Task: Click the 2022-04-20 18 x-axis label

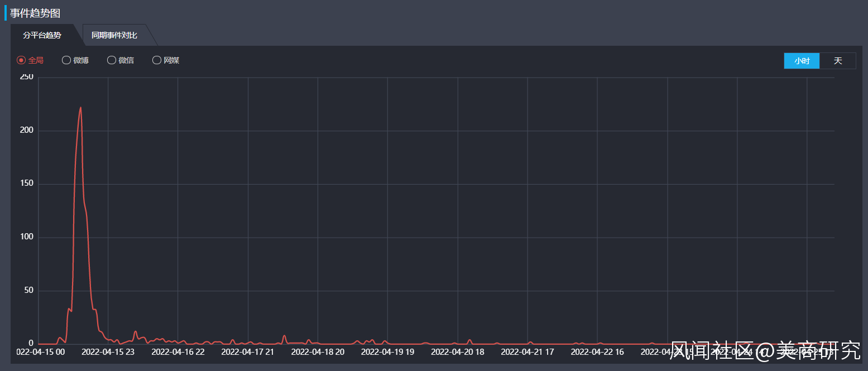Action: pos(458,352)
